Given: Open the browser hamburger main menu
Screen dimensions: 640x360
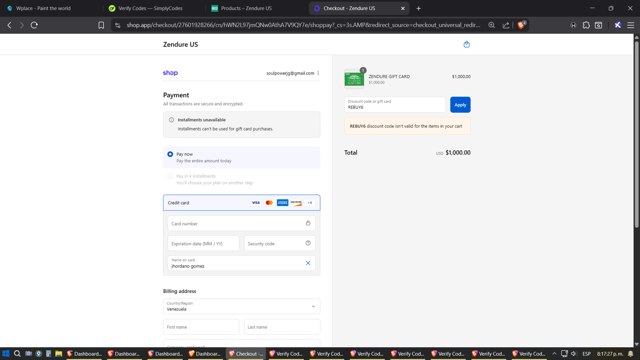Looking at the screenshot, I should [631, 25].
